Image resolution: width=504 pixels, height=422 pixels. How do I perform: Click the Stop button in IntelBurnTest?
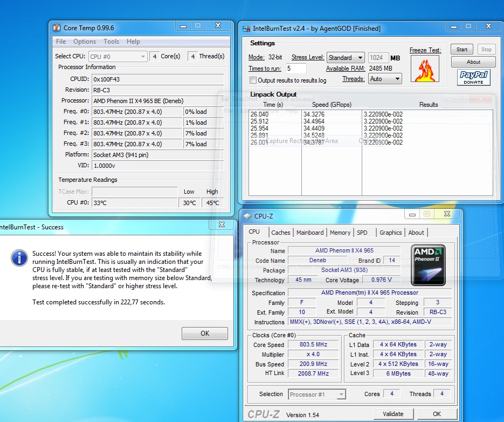coord(486,50)
